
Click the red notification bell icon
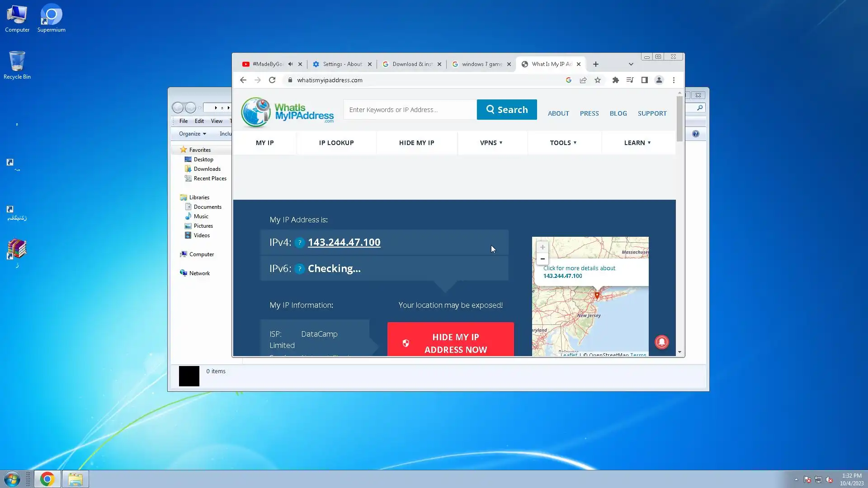(x=661, y=342)
